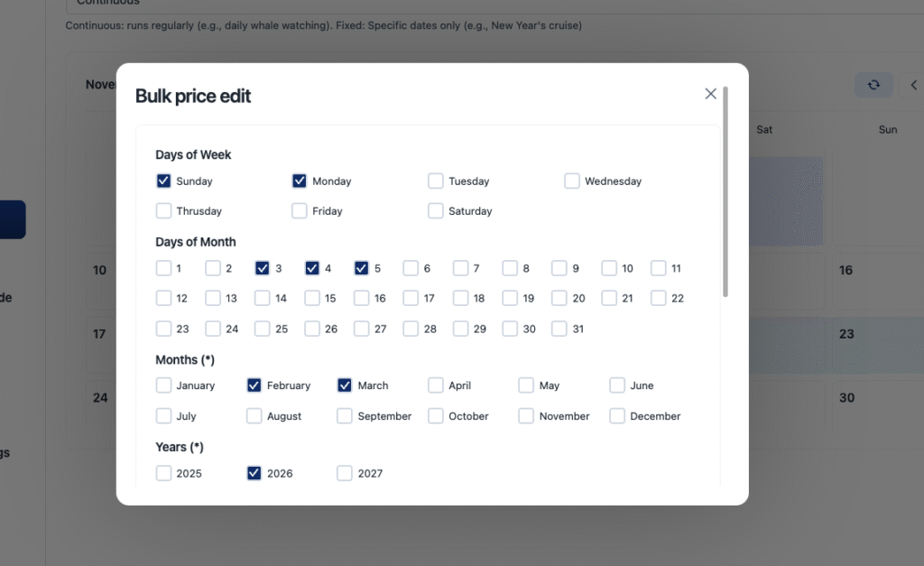
Task: Tick the Saturday checkbox
Action: tap(436, 210)
